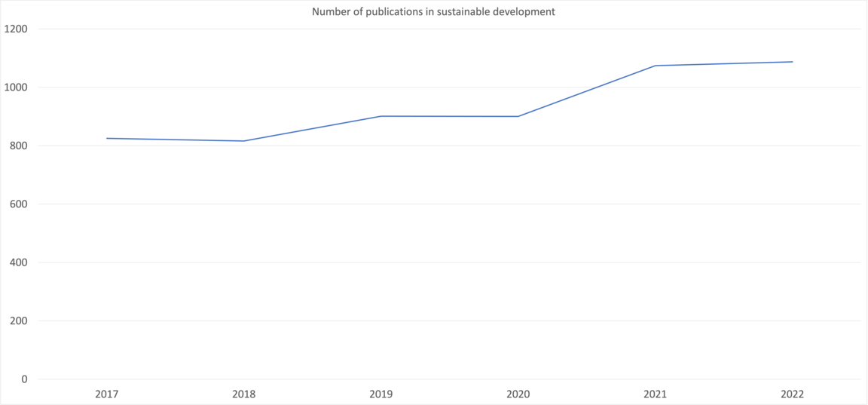The image size is (868, 405).
Task: Select the 800 y-axis label
Action: [18, 146]
